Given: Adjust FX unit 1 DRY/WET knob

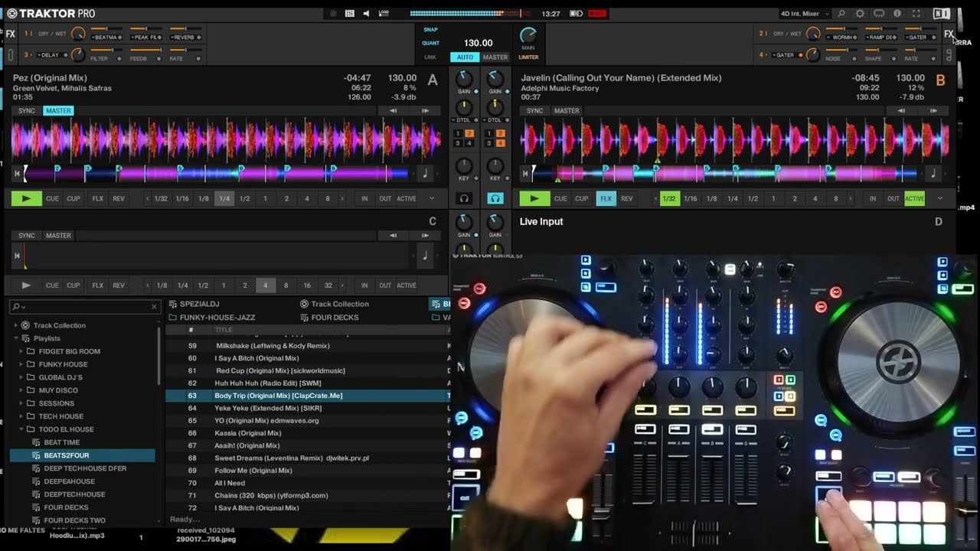Looking at the screenshot, I should tap(78, 34).
